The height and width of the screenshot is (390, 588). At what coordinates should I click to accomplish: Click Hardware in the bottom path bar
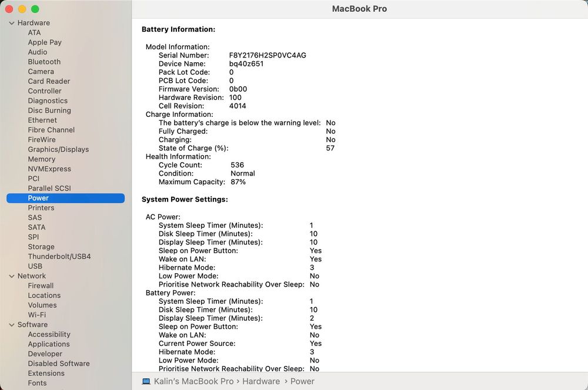tap(261, 381)
